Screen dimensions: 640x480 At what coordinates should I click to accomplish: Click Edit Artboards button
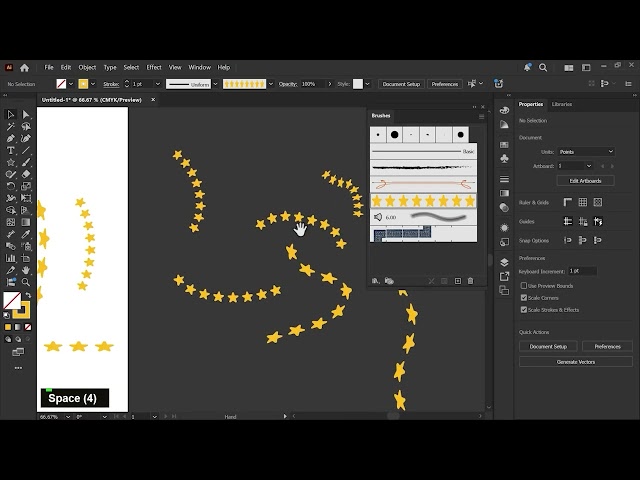tap(585, 181)
